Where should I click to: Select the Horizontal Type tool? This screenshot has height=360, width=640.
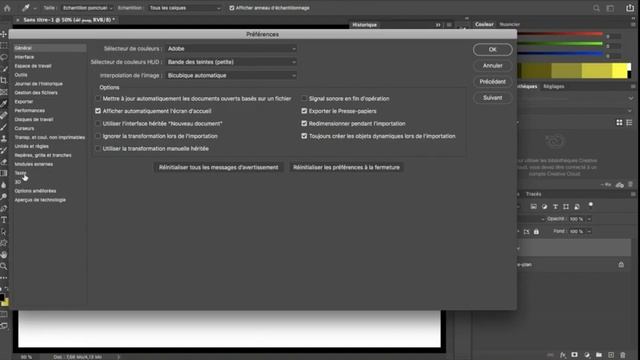[x=4, y=220]
